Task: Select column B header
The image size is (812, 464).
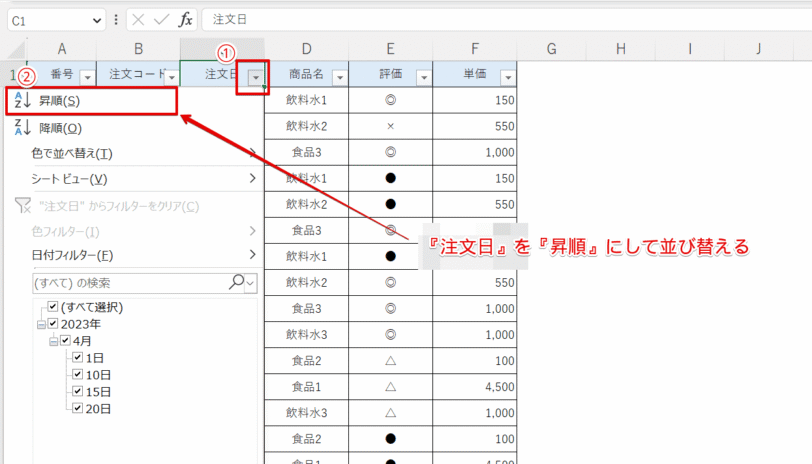Action: coord(138,49)
